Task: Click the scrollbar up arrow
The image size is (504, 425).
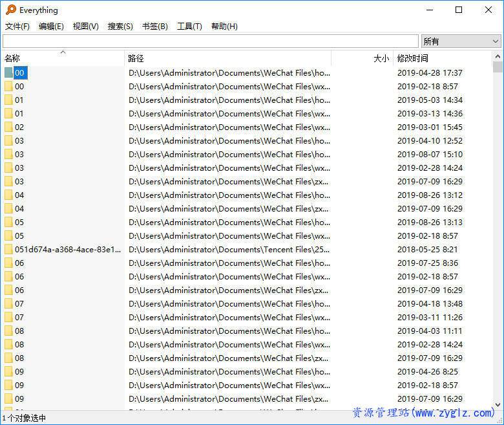Action: point(498,56)
